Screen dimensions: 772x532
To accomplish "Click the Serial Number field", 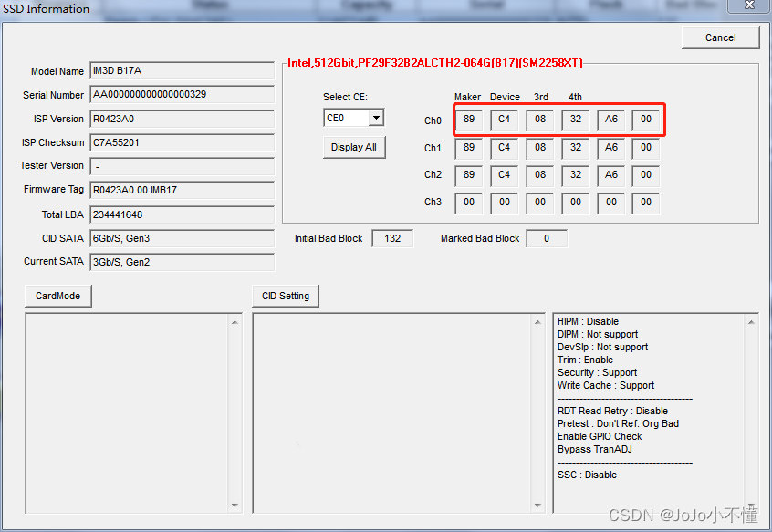I will coord(183,94).
